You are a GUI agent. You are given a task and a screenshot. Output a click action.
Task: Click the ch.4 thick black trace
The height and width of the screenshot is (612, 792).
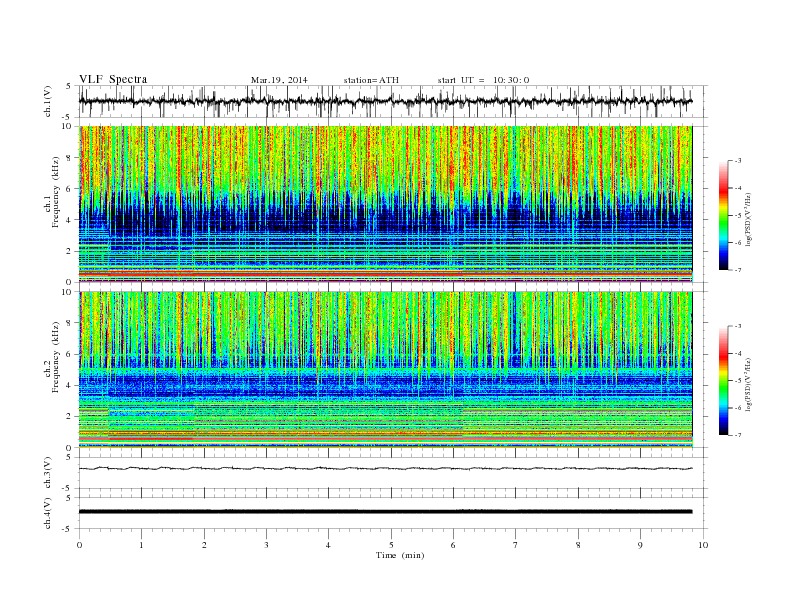385,512
